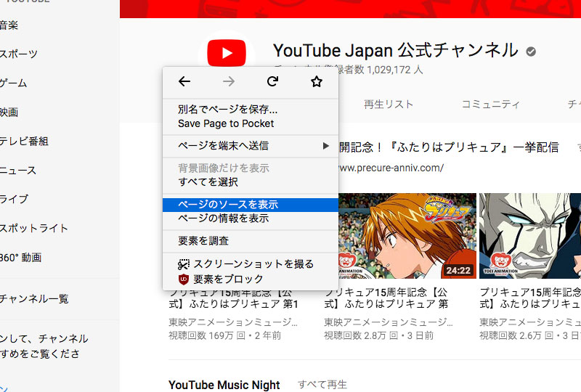The height and width of the screenshot is (392, 581).
Task: Click the YouTube Japan 公式チャンネル title
Action: (395, 51)
